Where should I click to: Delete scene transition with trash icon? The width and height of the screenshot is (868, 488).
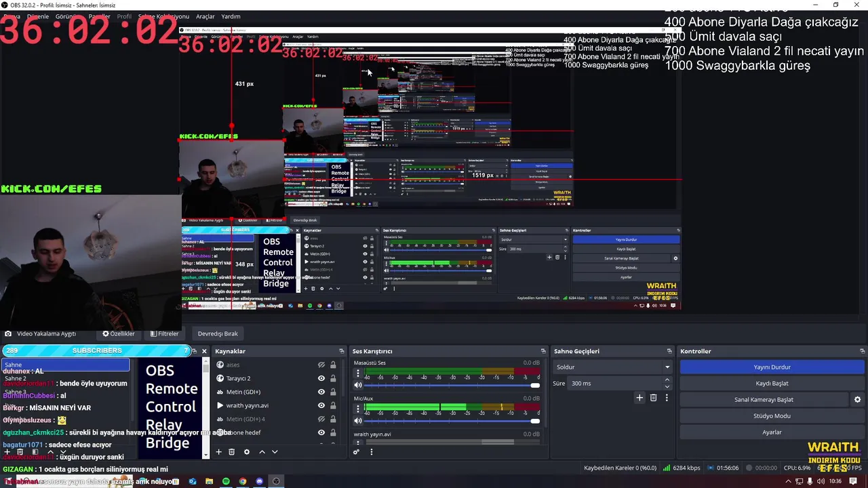tap(654, 398)
